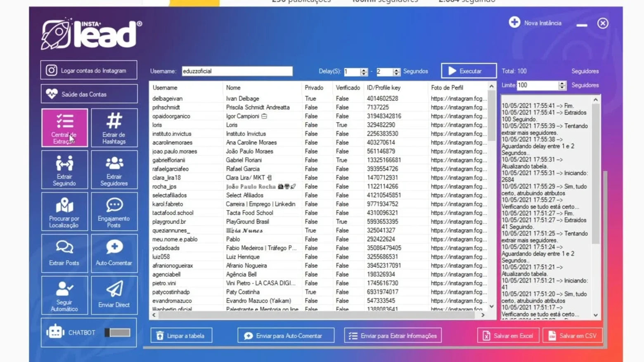Open Auto-Comentar tool
The width and height of the screenshot is (644, 362).
coord(114,253)
